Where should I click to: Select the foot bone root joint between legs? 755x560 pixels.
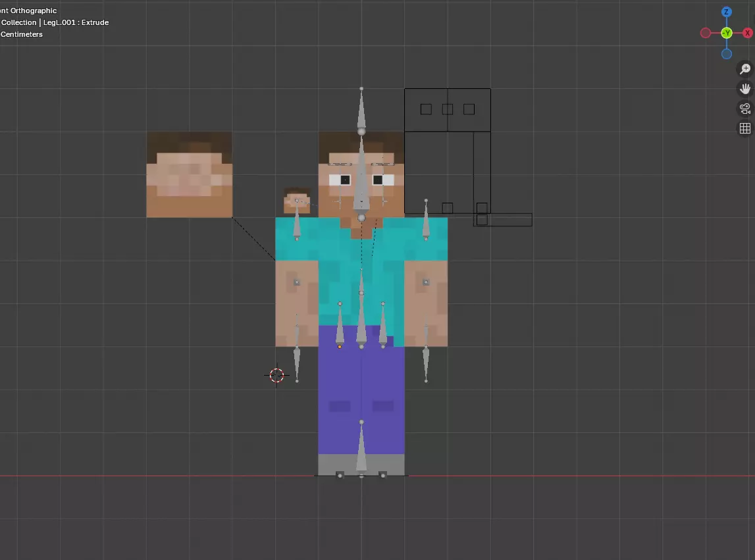coord(361,476)
